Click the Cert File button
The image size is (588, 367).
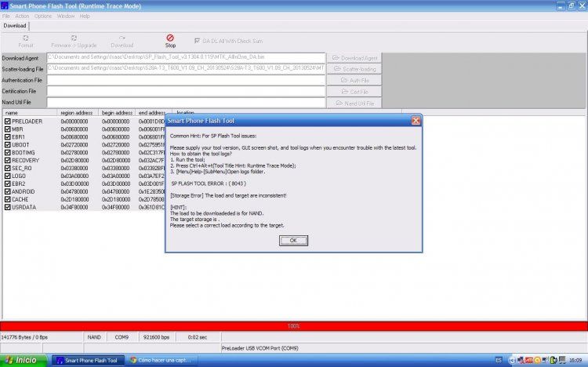[354, 92]
